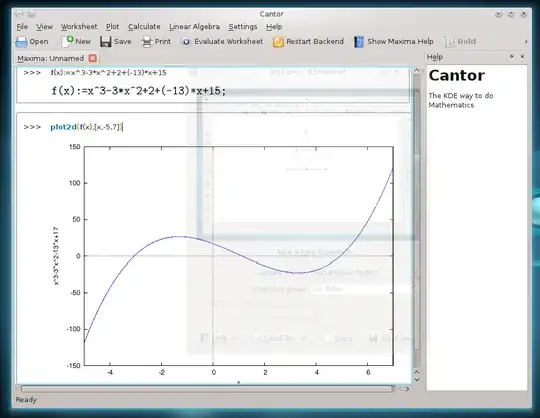Click the f(x):= definition input line
The image size is (540, 418).
click(108, 73)
